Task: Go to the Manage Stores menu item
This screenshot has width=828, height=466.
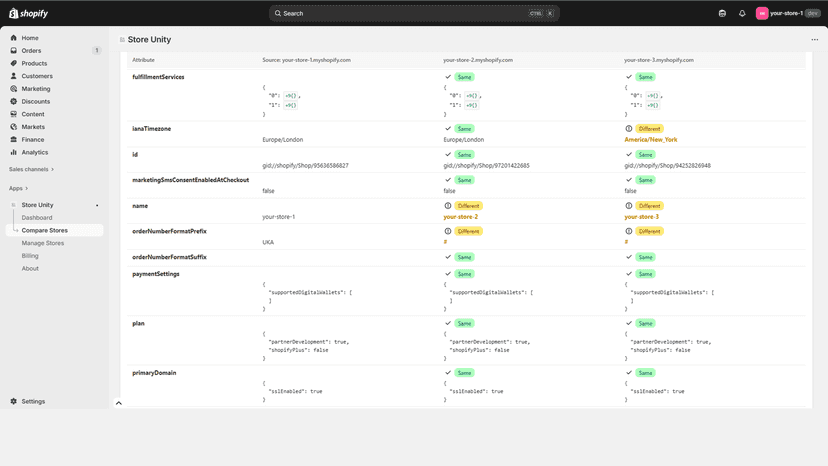Action: coord(43,243)
